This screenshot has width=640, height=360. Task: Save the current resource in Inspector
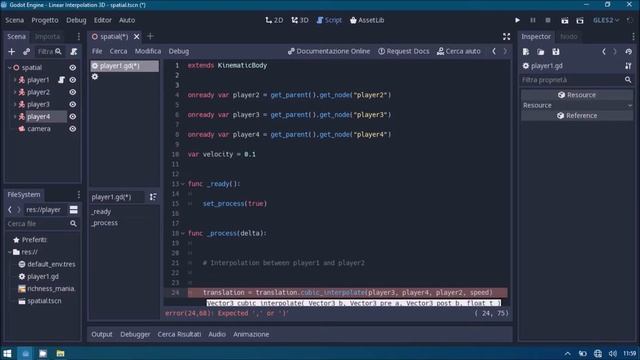tap(556, 52)
